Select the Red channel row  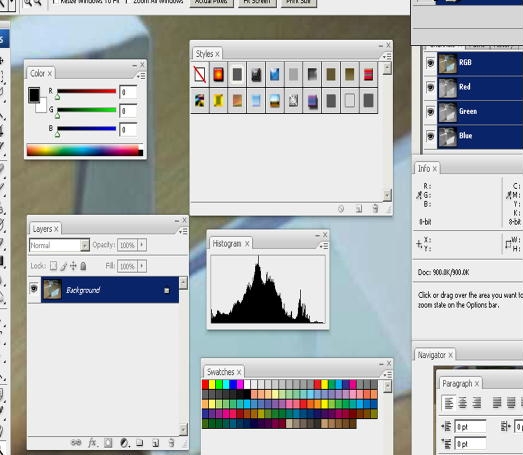point(480,87)
